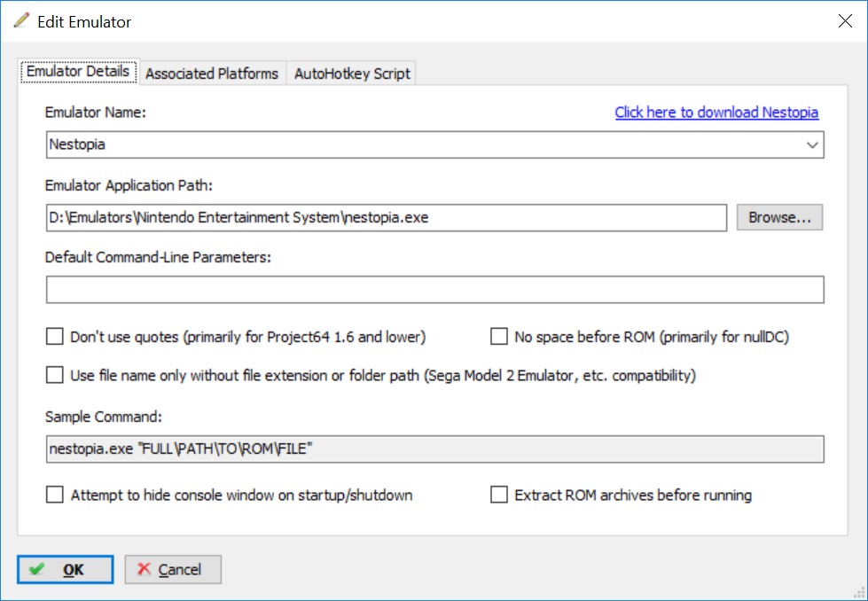This screenshot has width=868, height=601.
Task: Click the download Nestopia link
Action: click(716, 113)
